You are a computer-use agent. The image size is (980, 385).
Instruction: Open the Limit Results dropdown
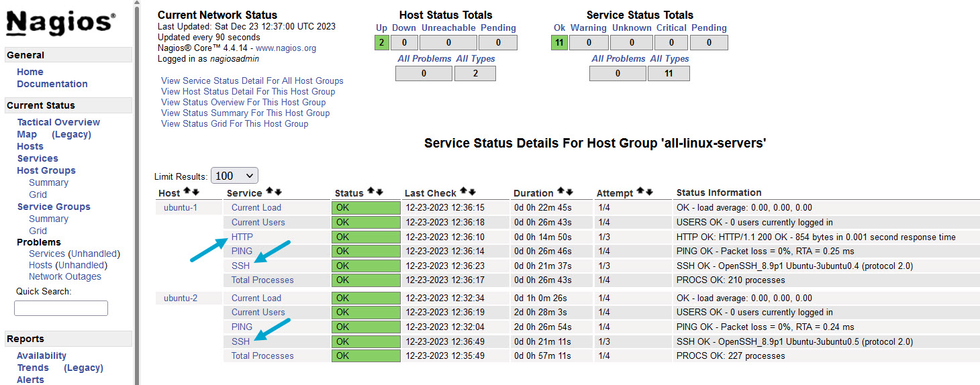(234, 176)
